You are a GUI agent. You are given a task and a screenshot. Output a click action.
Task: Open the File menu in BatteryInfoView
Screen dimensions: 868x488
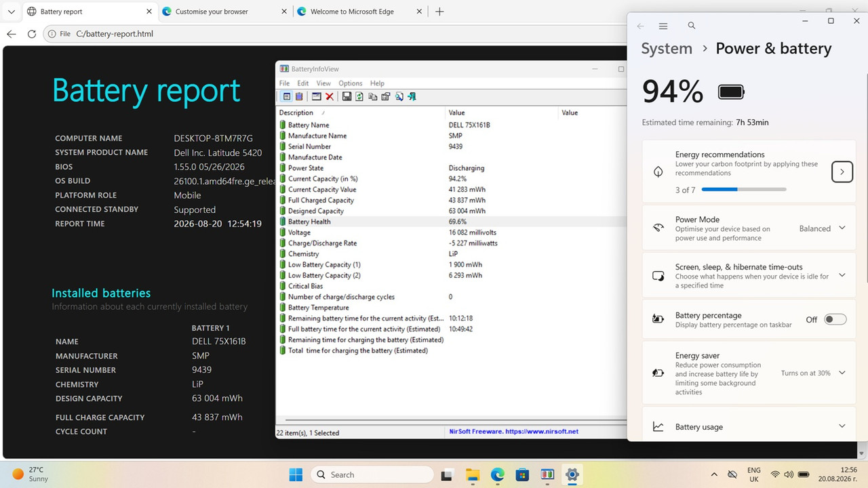tap(284, 83)
